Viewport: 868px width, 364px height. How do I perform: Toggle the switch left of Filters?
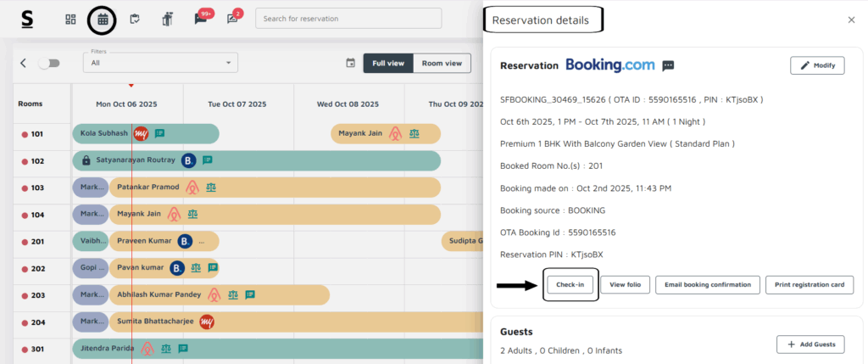(50, 63)
